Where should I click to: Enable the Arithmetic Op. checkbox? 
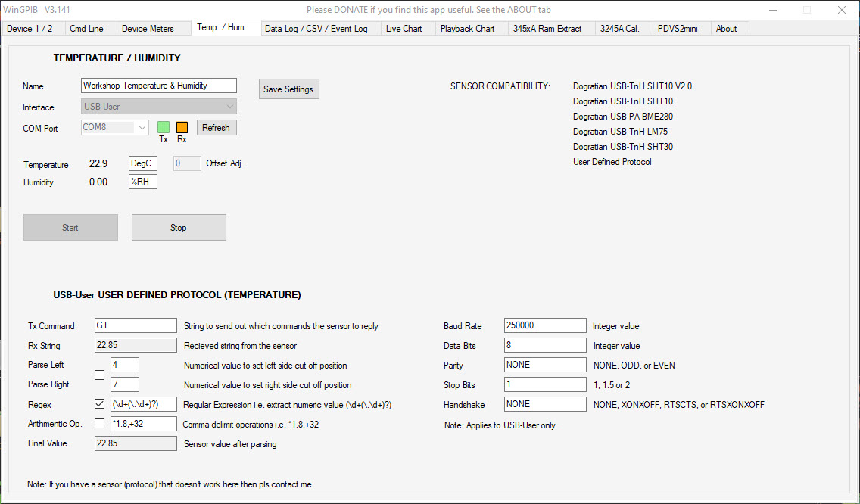click(x=99, y=424)
